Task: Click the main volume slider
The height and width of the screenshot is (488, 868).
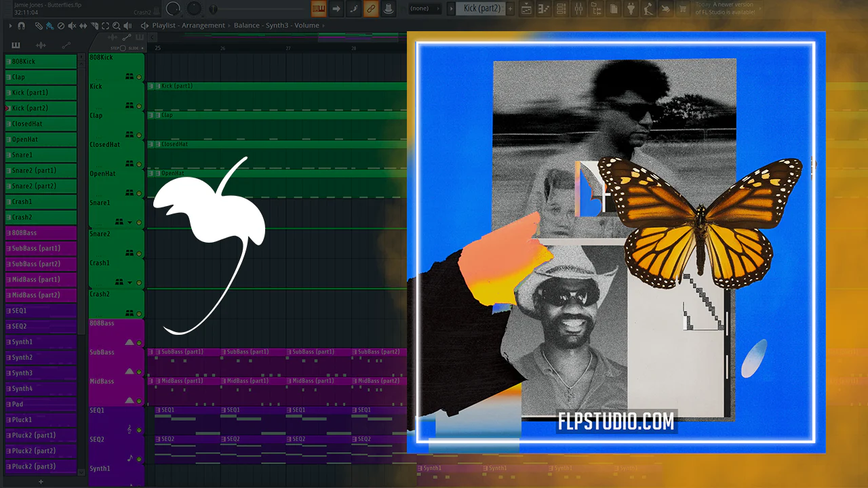Action: (258, 9)
